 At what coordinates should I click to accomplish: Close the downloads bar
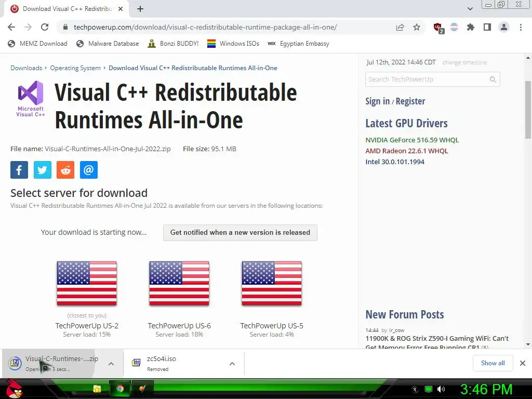[523, 363]
